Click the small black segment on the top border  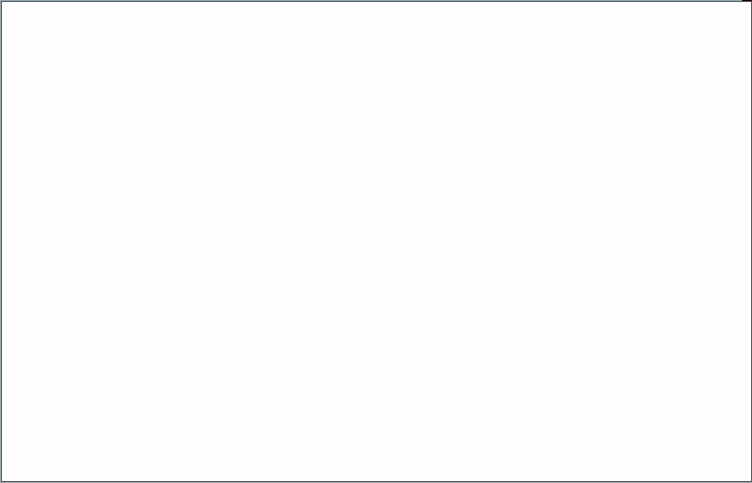click(x=747, y=0)
